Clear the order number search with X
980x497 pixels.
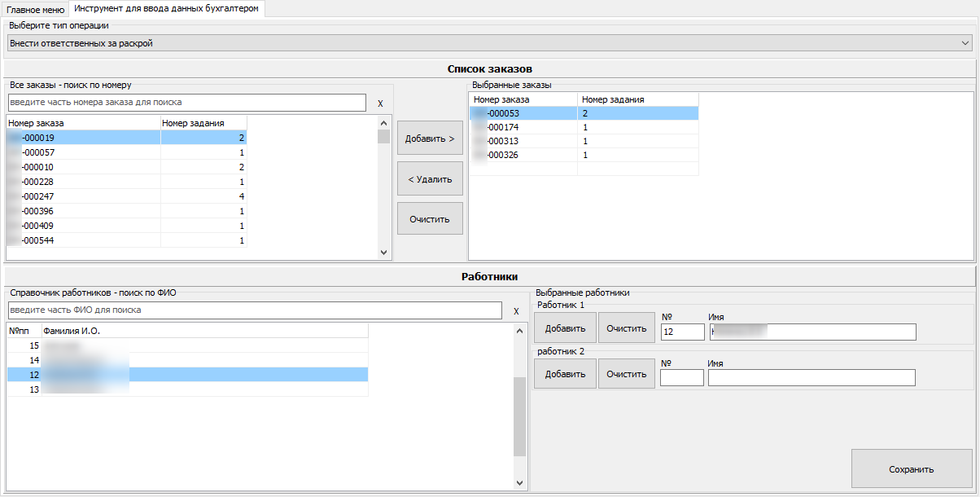(380, 103)
